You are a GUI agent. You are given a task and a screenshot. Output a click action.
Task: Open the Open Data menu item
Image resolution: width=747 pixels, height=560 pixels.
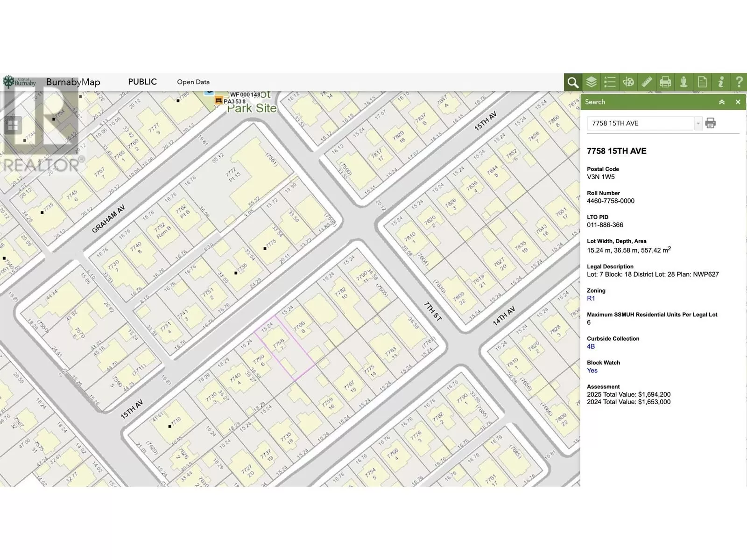193,82
